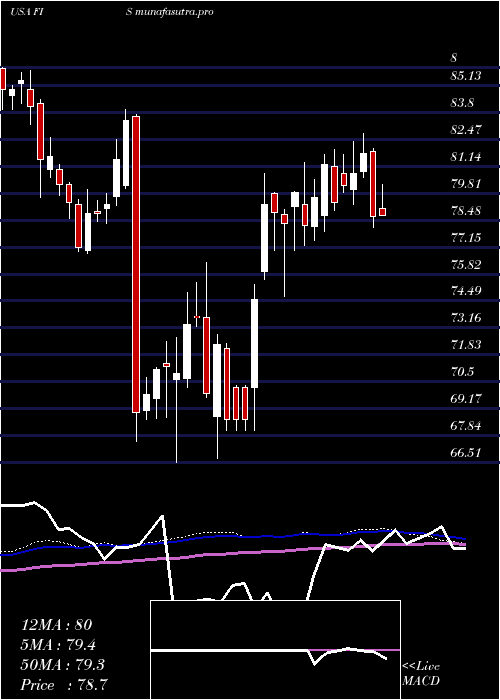Click the last red candlestick on the chart
The height and width of the screenshot is (700, 500).
(x=382, y=212)
